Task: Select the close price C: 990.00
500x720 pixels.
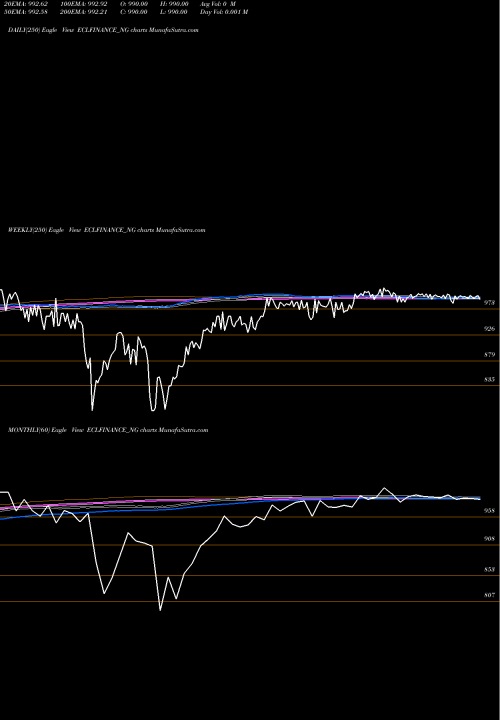Action: pos(133,12)
